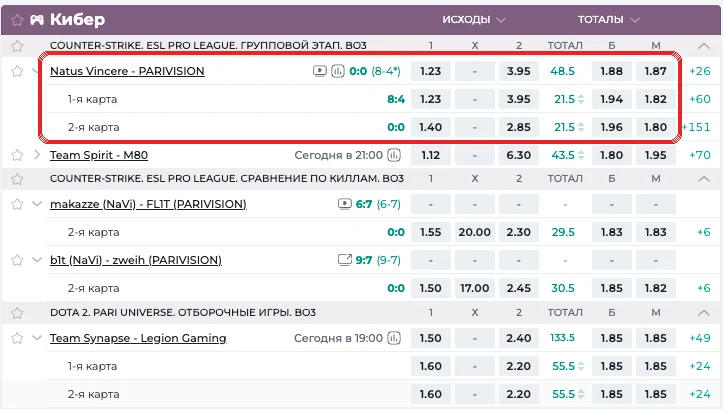Select draw odds 20.00 for makazze 2-я карта
The image size is (723, 409).
tap(474, 232)
